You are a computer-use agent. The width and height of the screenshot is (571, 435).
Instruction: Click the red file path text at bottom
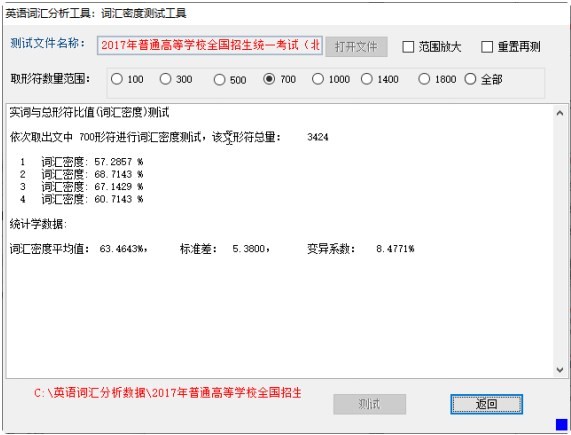click(168, 393)
